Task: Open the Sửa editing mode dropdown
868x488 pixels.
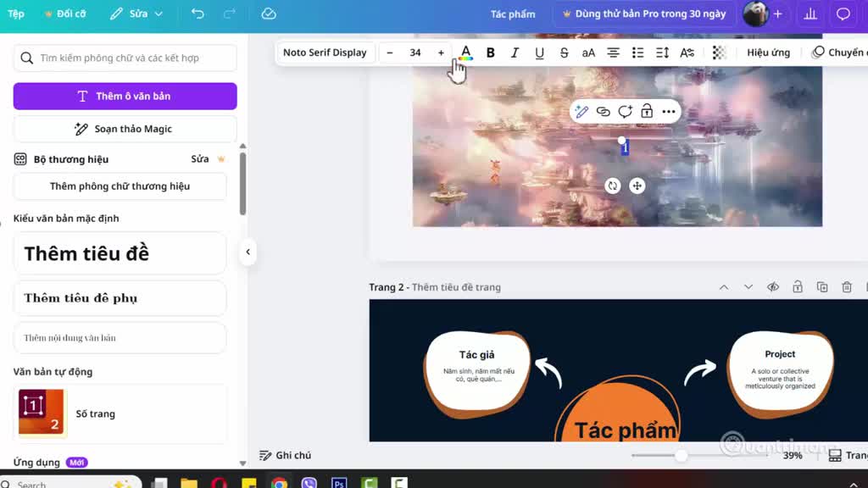Action: pyautogui.click(x=136, y=14)
